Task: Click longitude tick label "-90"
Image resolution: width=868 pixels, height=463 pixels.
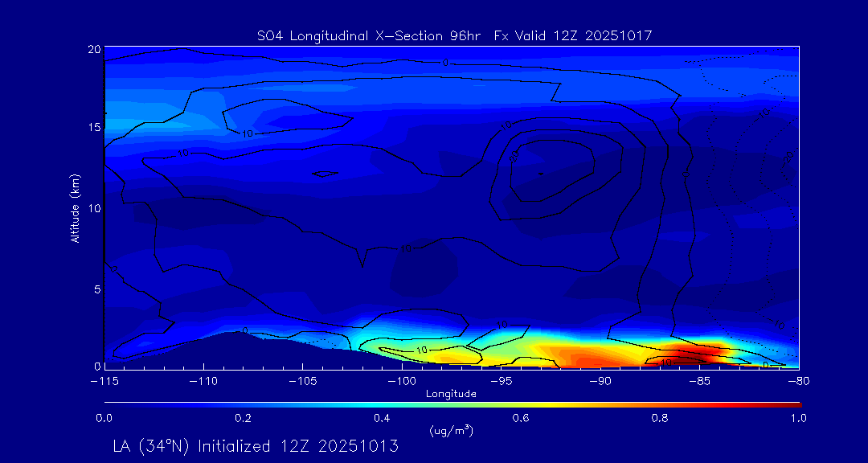Action: point(600,381)
